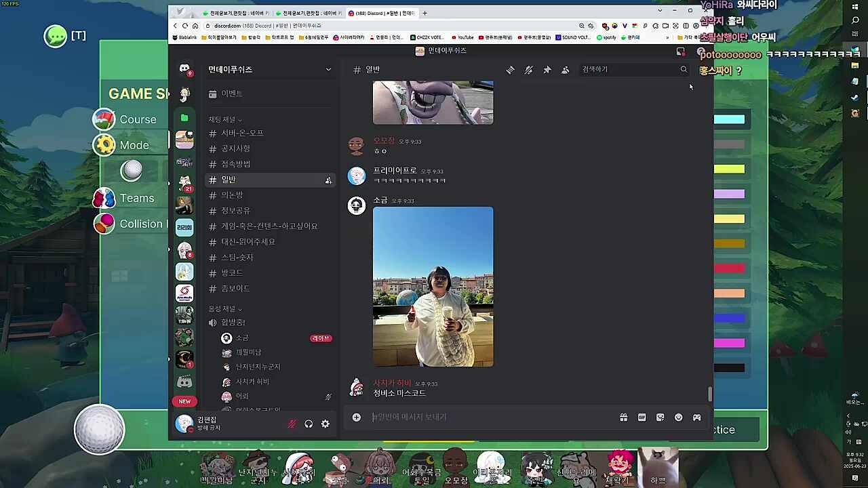Open the 좀보이드 channel

(x=270, y=289)
